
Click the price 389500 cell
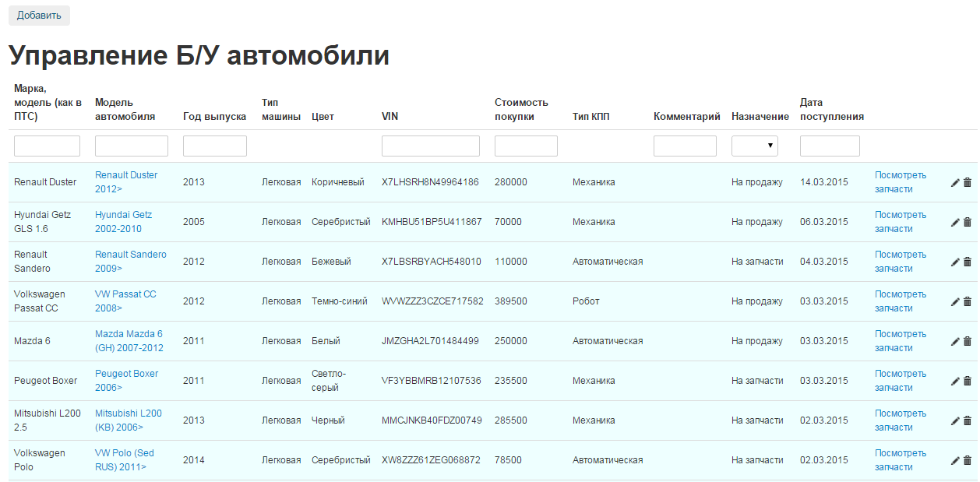511,301
